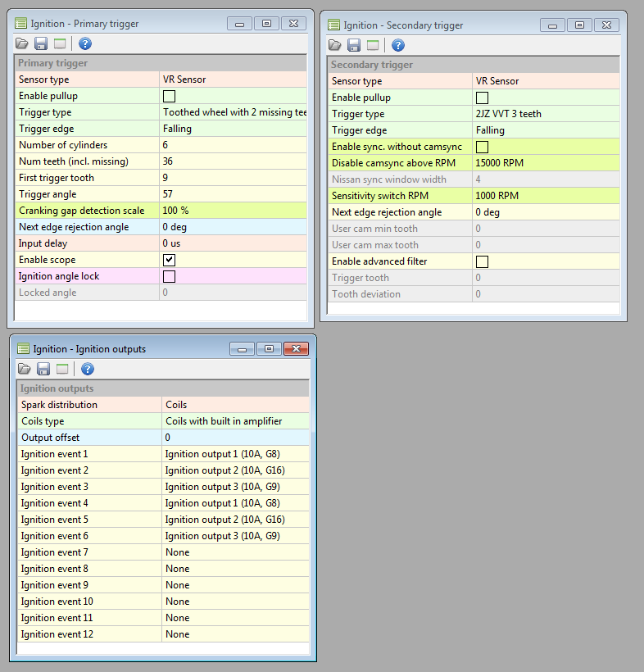Click the open file icon in Primary trigger window

(23, 43)
